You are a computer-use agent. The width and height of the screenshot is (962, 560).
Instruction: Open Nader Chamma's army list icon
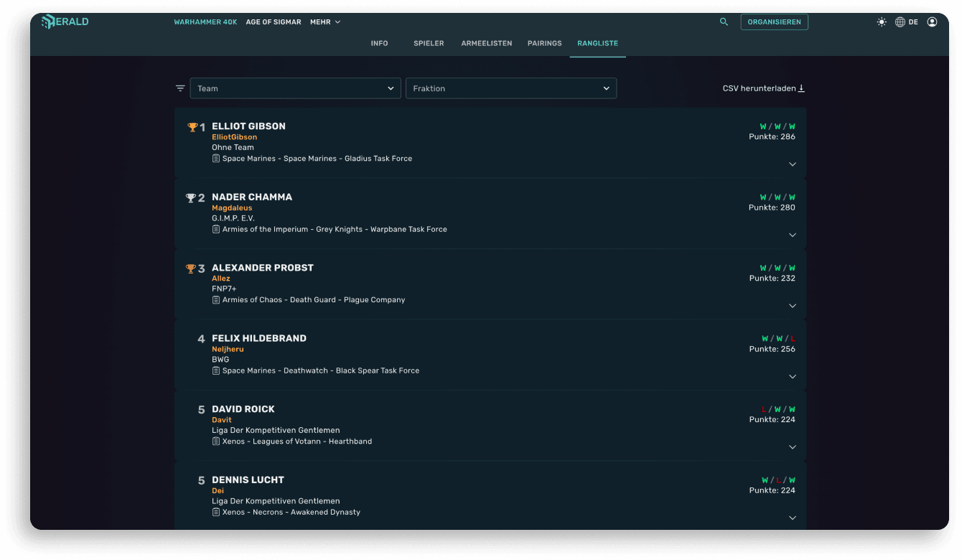pyautogui.click(x=216, y=230)
